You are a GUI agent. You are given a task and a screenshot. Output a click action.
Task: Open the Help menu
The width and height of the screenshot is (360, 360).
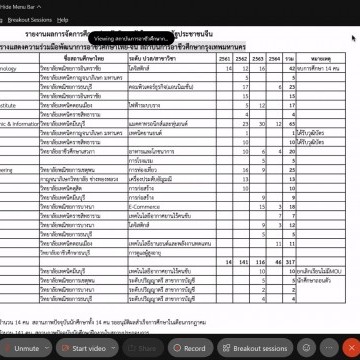(x=62, y=20)
